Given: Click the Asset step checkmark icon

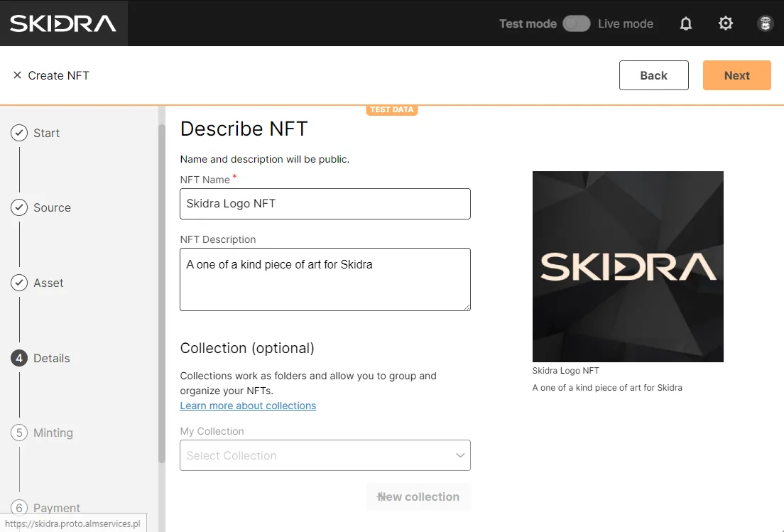Looking at the screenshot, I should pyautogui.click(x=19, y=283).
